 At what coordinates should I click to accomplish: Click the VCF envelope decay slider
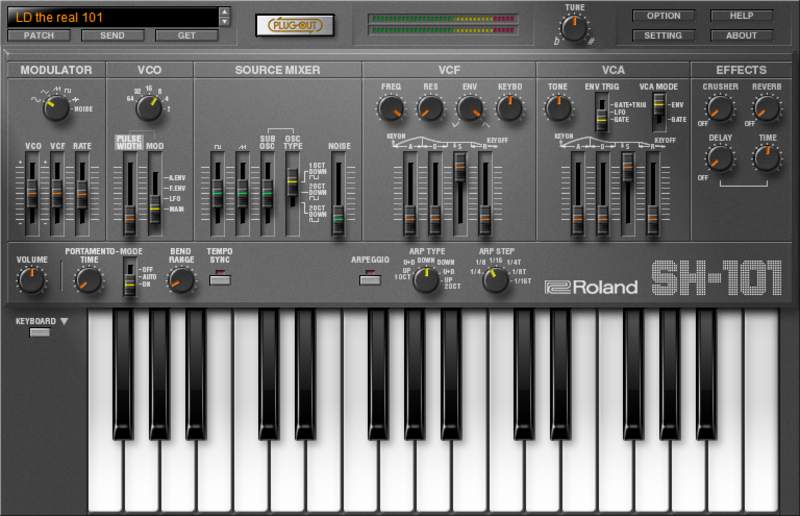435,194
